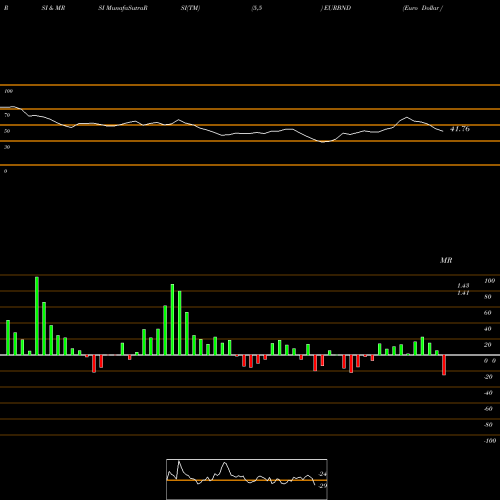The width and height of the screenshot is (500, 500).
Task: Click value -29 in mini chart
Action: (322, 486)
